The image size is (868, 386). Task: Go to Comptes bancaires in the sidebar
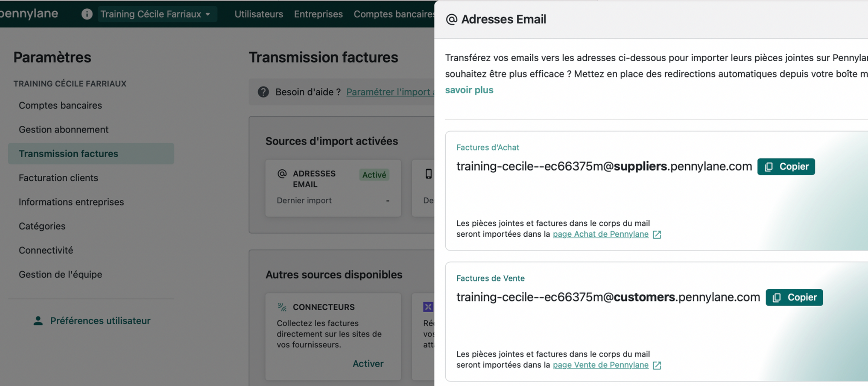point(60,106)
